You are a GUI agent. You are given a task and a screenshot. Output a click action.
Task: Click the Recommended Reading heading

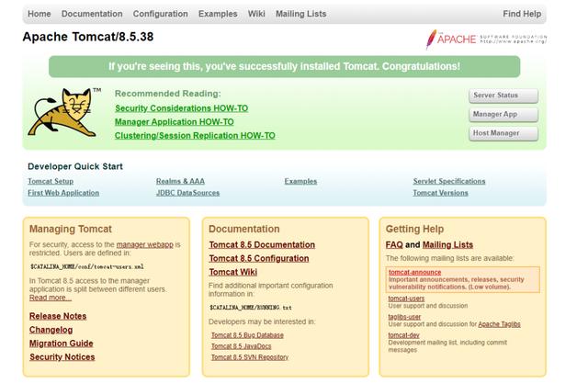[x=168, y=94]
